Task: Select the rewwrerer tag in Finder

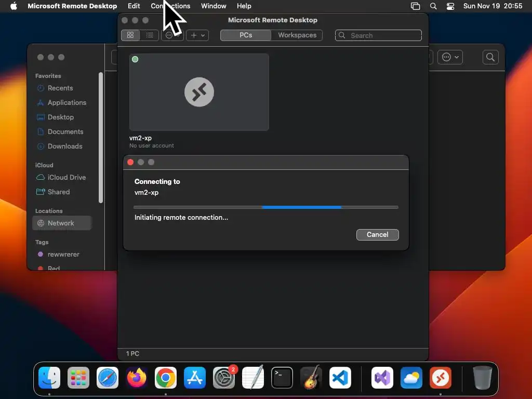Action: [x=63, y=255]
